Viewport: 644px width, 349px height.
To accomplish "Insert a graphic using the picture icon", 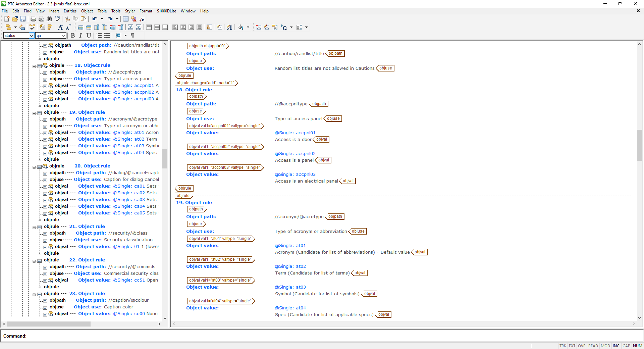I will (x=133, y=19).
